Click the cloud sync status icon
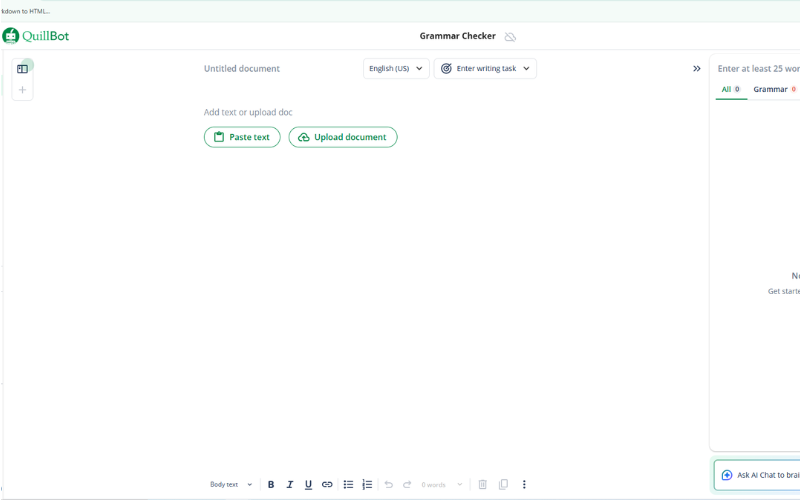 [x=510, y=37]
